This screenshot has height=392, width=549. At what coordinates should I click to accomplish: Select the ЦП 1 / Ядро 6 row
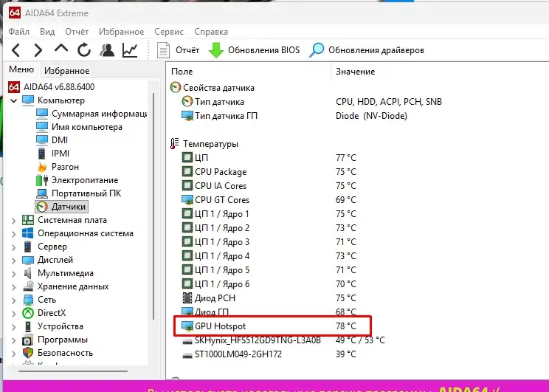269,284
